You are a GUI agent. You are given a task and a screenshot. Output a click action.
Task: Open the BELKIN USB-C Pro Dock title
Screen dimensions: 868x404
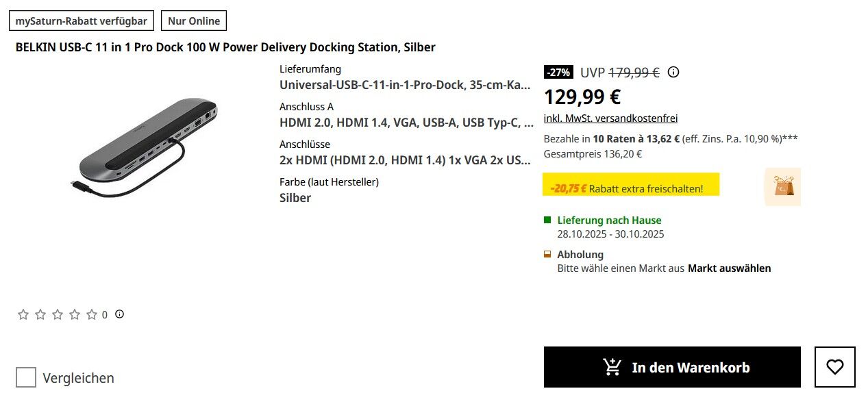click(x=225, y=47)
